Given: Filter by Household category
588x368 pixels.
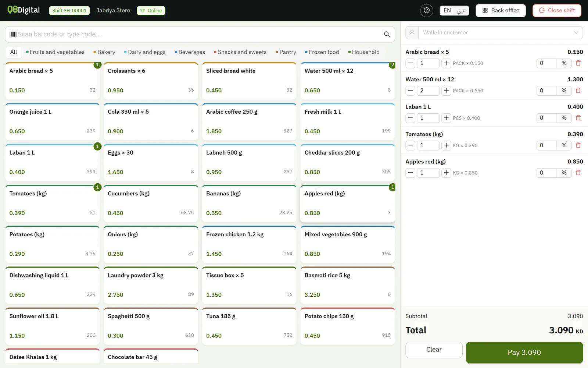Looking at the screenshot, I should [x=364, y=52].
